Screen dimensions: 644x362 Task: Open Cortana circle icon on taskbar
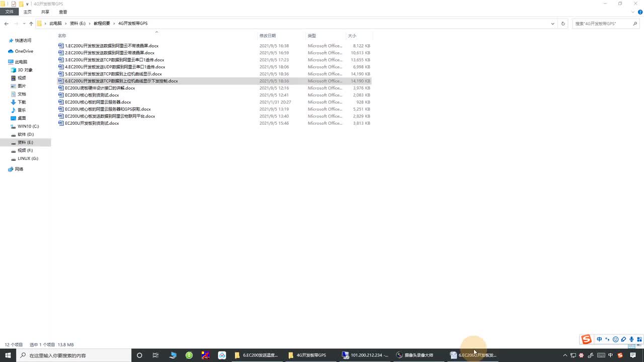(139, 355)
